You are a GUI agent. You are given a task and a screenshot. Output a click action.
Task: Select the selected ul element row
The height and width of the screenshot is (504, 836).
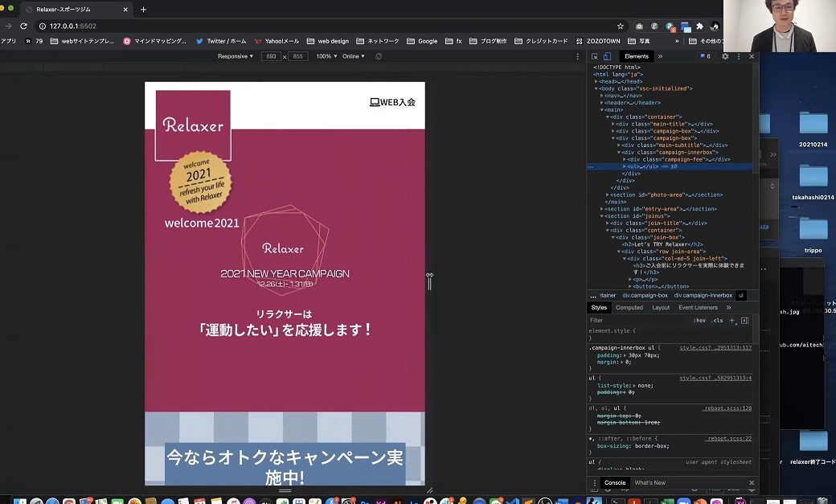[x=670, y=166]
